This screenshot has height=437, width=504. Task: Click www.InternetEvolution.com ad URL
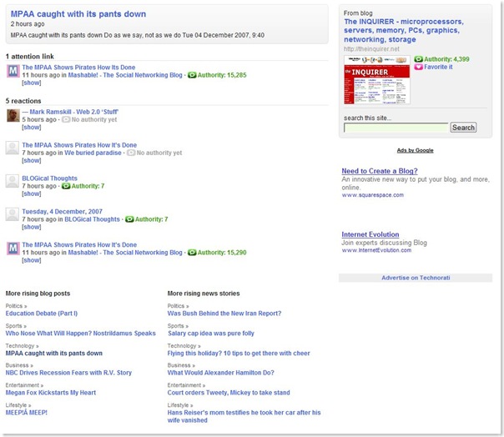376,250
